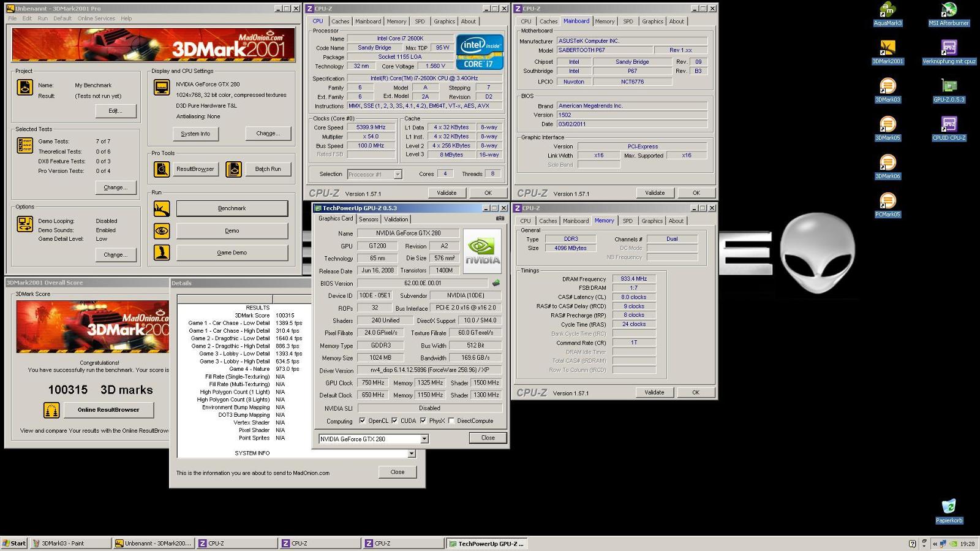Click the GPU-Z screenshot camera icon
Screen dimensions: 980x551
pyautogui.click(x=500, y=218)
